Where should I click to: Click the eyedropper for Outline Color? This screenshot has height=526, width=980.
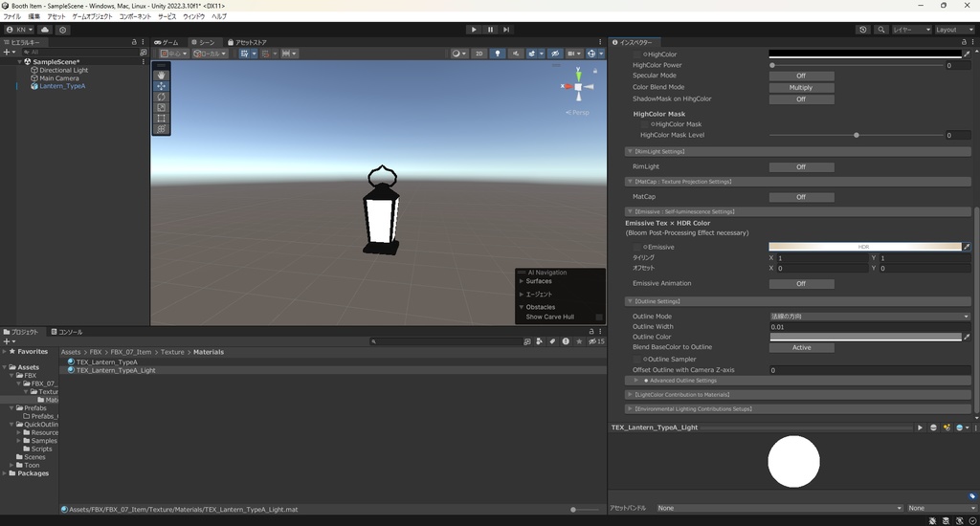tap(967, 337)
